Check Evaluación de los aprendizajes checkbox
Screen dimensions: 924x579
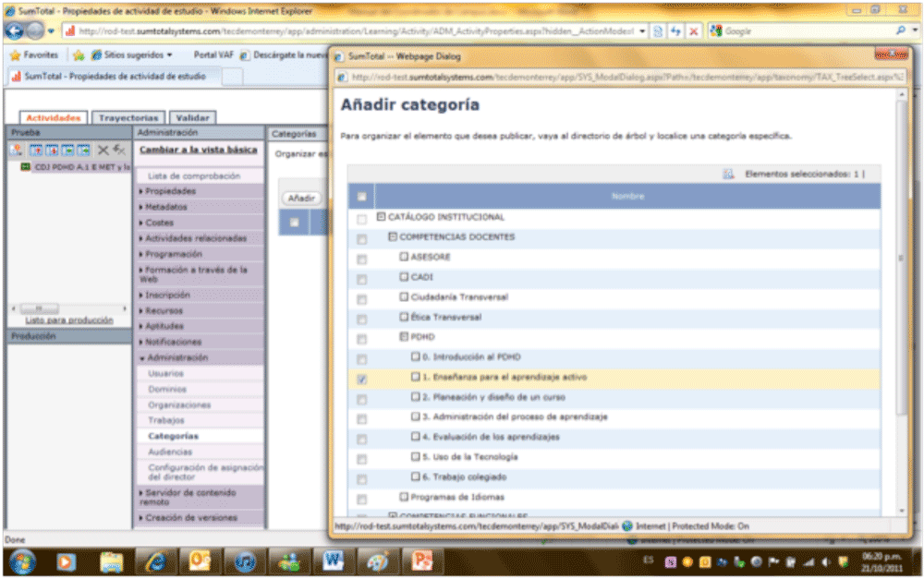[x=362, y=440]
